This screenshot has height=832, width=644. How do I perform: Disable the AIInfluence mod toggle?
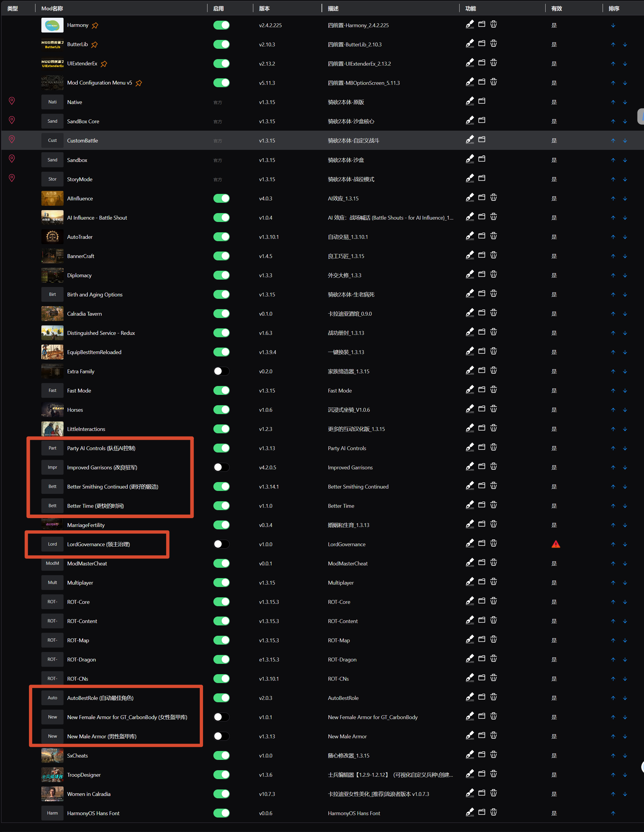point(221,198)
